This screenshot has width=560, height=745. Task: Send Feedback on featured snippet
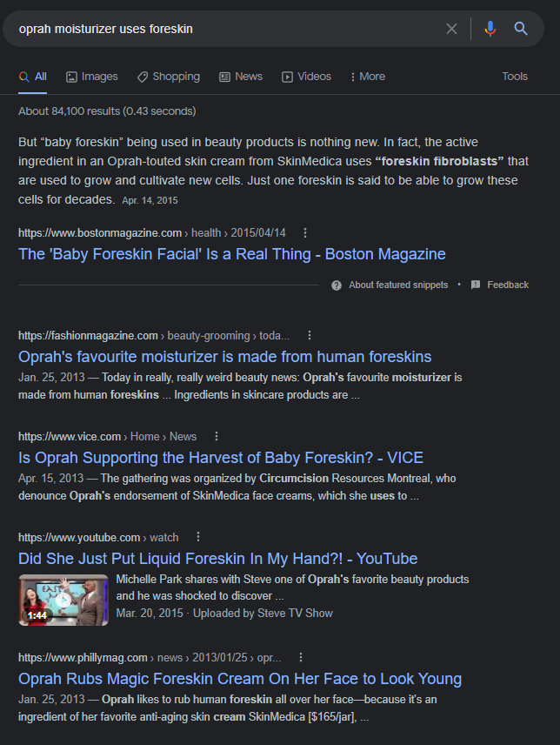click(x=500, y=285)
